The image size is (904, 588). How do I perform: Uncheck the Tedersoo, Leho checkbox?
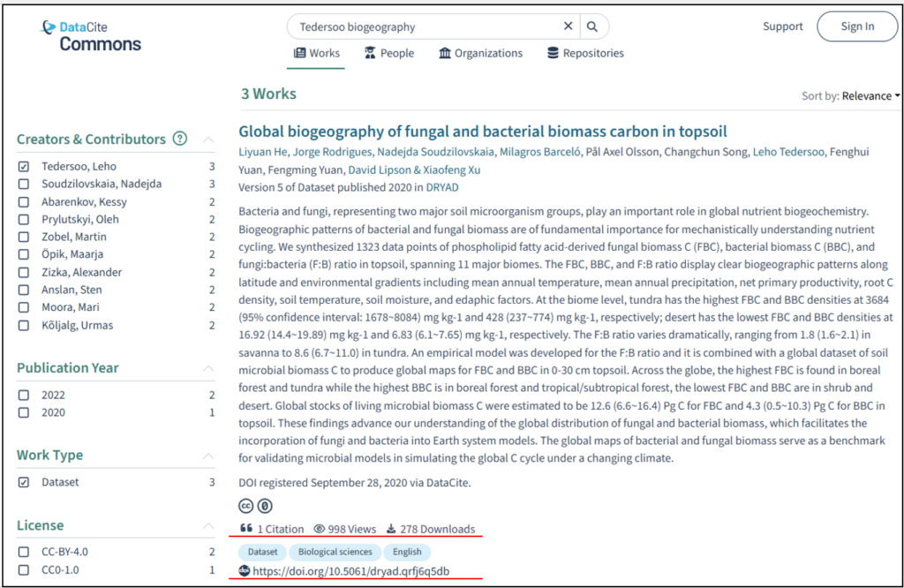coord(24,167)
